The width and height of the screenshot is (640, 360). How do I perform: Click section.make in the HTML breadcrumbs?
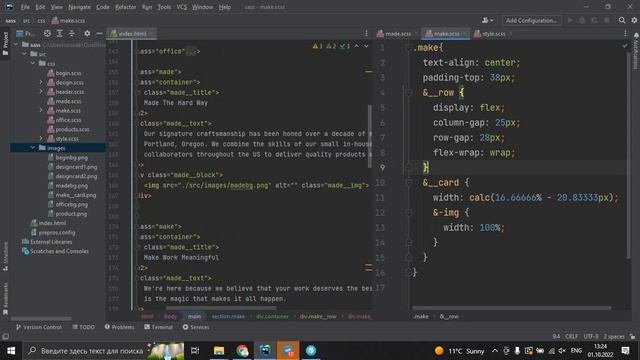pos(228,316)
